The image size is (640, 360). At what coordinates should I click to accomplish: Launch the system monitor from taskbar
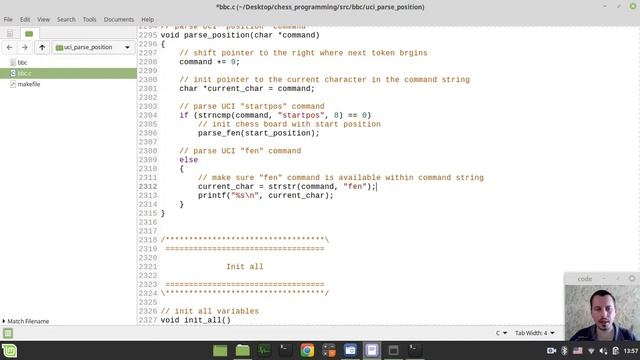click(264, 351)
